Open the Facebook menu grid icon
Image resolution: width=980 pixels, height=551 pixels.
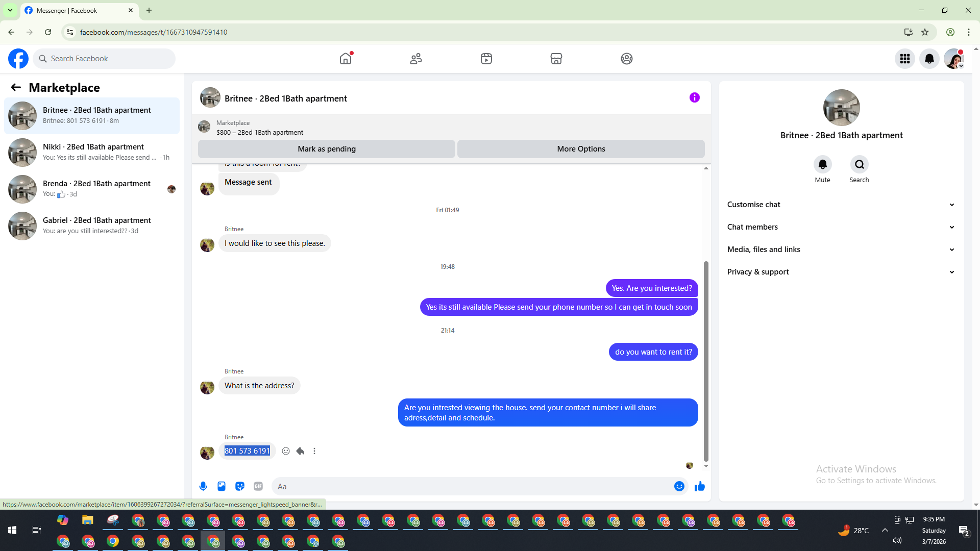[905, 59]
